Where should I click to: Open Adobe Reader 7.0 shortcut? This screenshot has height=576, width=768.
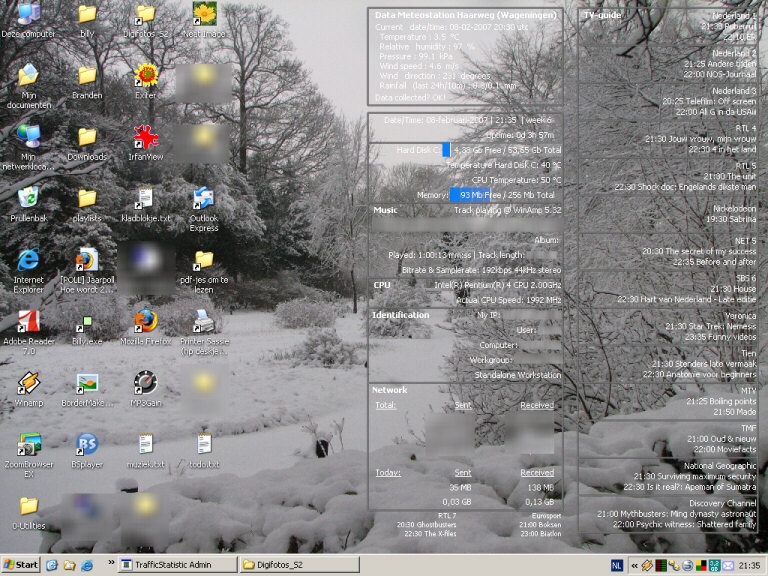click(x=28, y=321)
